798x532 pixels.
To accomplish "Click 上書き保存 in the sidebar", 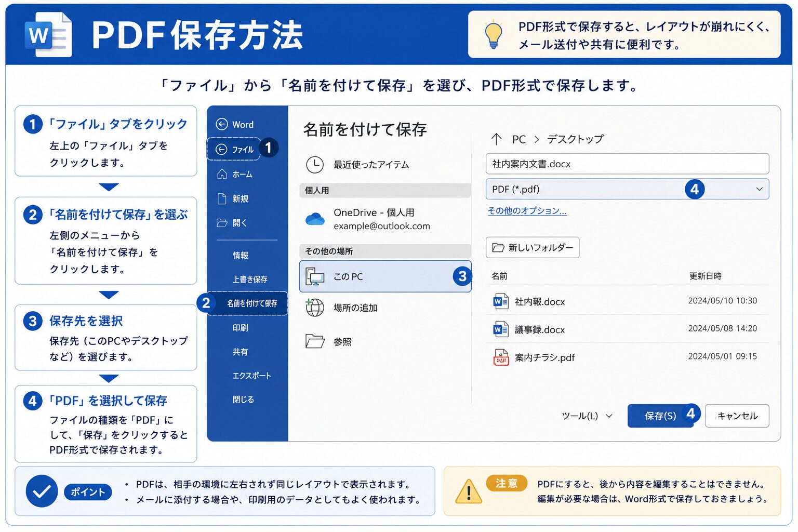I will point(250,279).
